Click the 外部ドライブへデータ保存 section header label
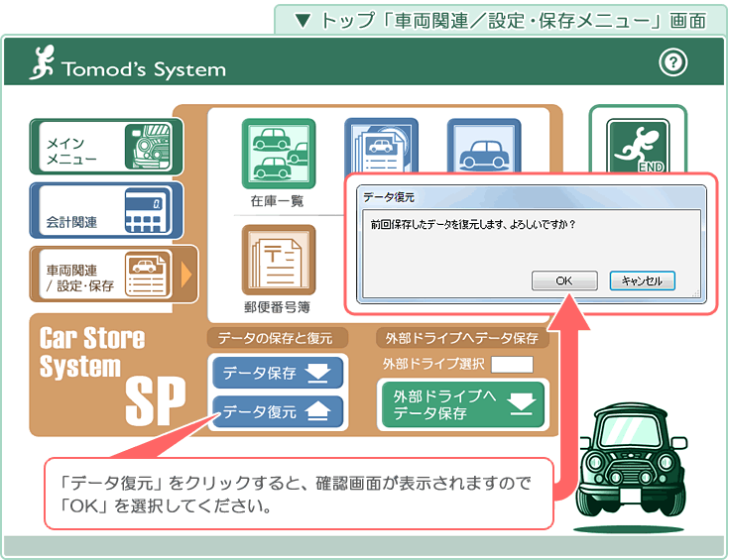 pos(462,338)
